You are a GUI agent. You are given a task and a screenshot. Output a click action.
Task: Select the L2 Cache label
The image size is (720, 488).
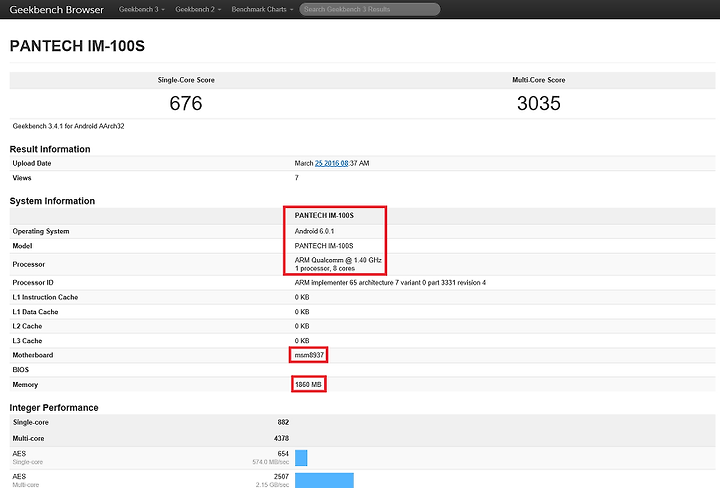pos(27,326)
